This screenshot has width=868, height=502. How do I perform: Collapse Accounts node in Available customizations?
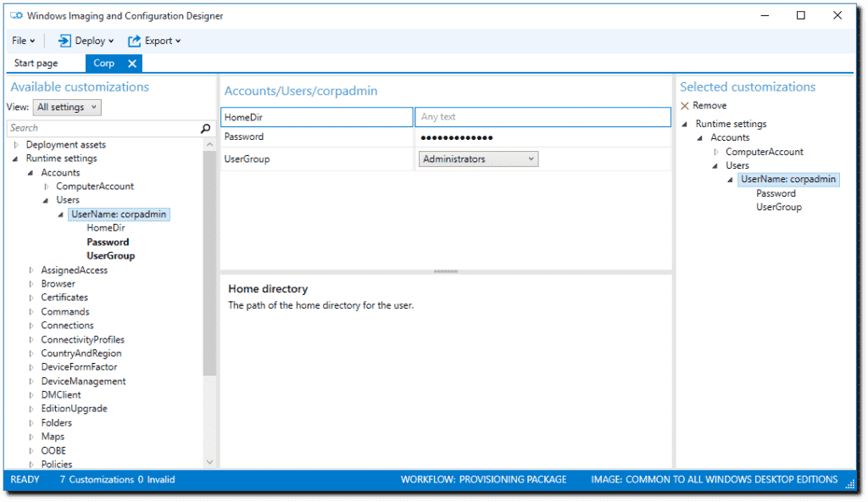[x=31, y=173]
